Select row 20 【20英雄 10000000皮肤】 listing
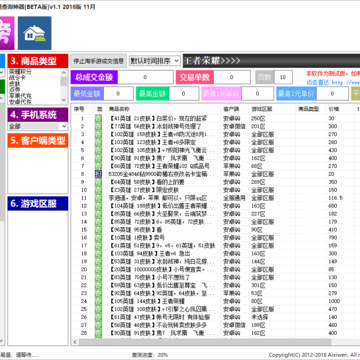 (x=162, y=269)
